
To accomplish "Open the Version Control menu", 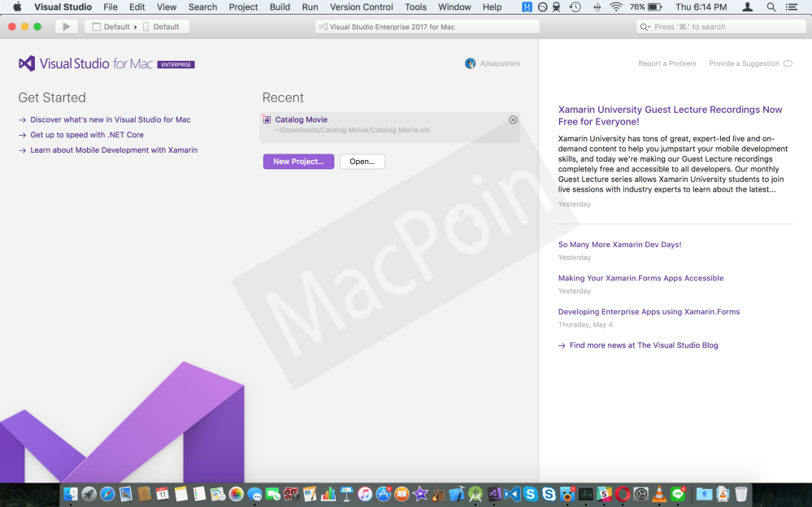I will point(361,7).
